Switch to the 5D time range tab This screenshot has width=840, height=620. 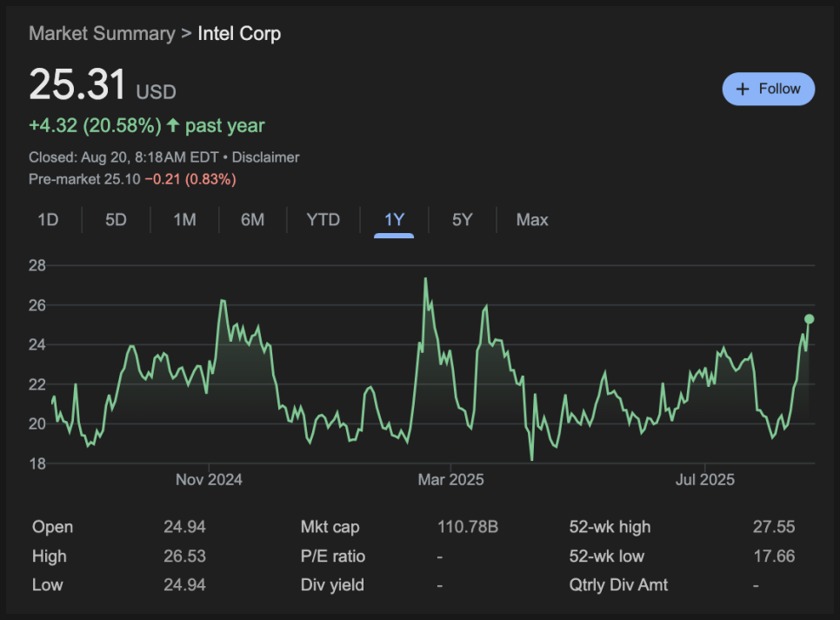(116, 220)
